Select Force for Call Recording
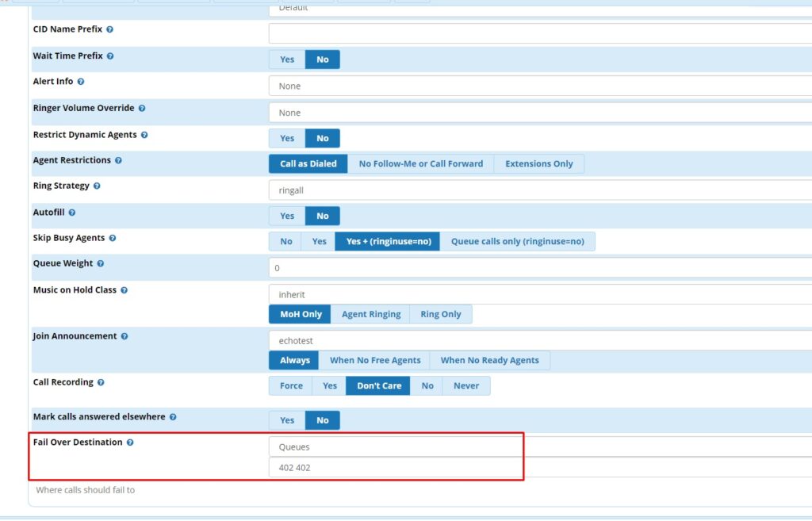The width and height of the screenshot is (812, 521). 291,385
